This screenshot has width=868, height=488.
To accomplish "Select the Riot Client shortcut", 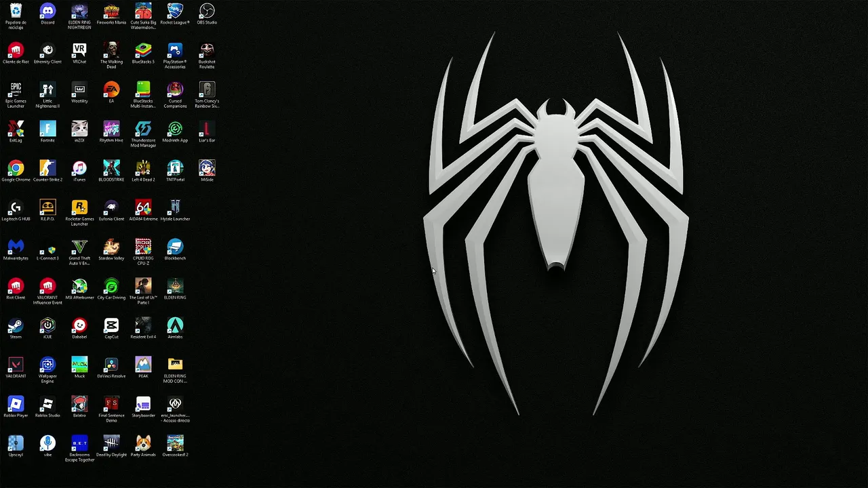I will coord(16,287).
